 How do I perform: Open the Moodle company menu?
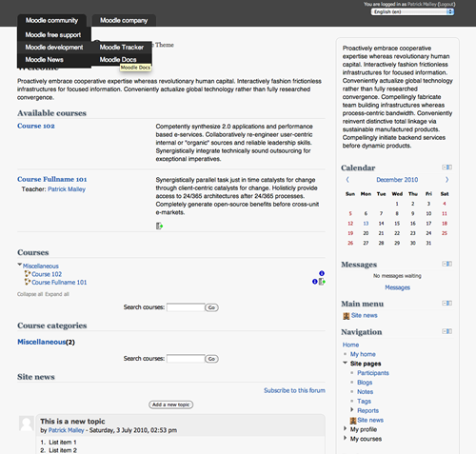tap(124, 20)
